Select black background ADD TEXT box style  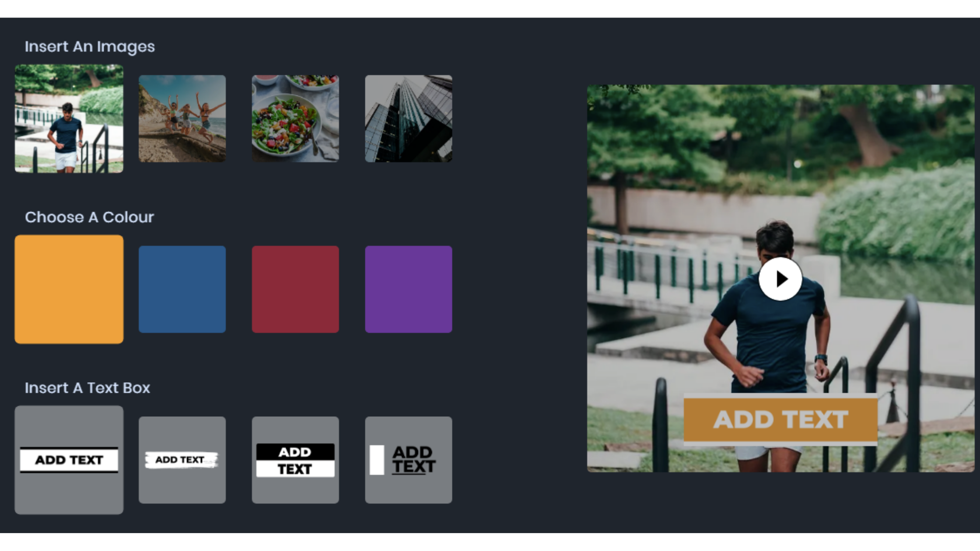pyautogui.click(x=295, y=460)
